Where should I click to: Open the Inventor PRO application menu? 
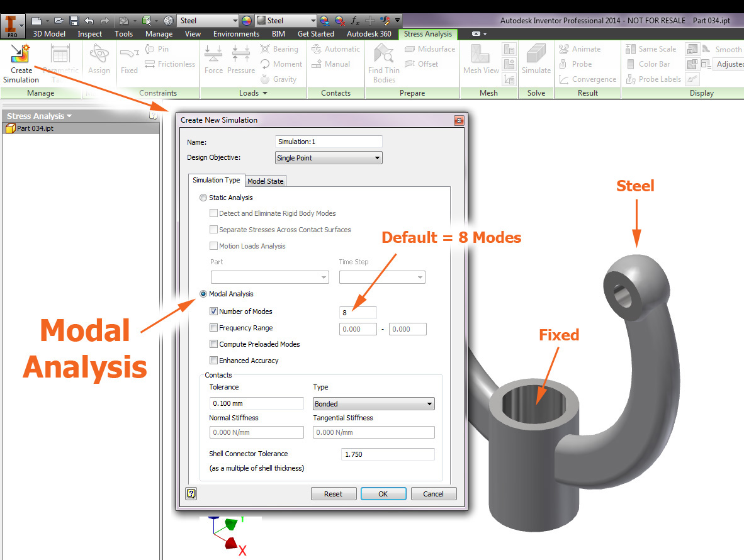tap(12, 26)
